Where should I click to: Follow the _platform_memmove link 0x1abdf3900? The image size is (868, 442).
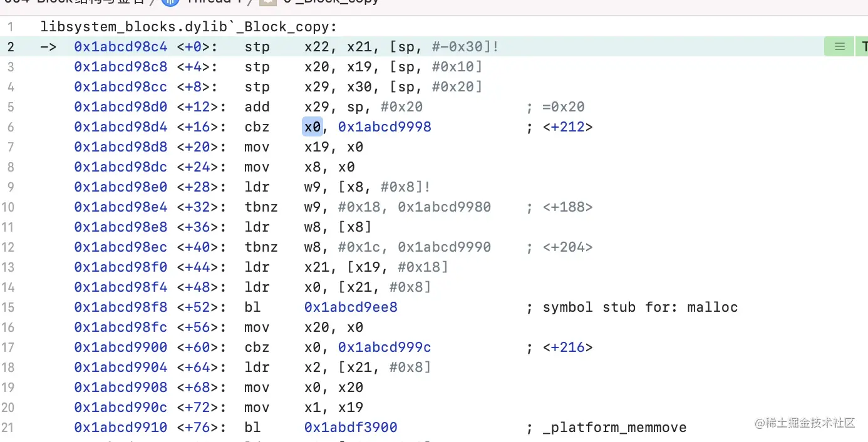pos(351,428)
